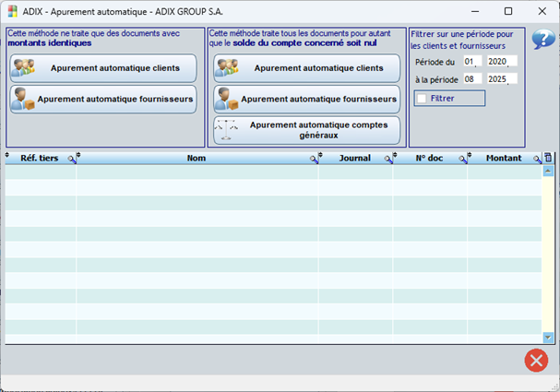Sort table by Nom column header
The width and height of the screenshot is (560, 392).
(197, 158)
